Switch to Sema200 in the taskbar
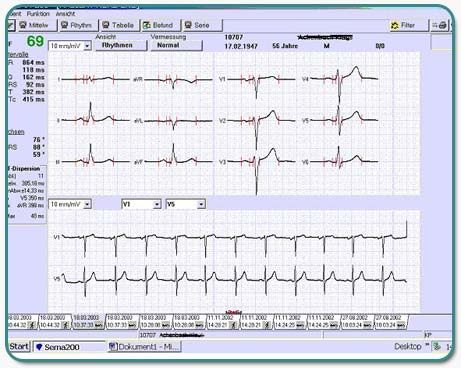Screen dimensions: 461x368 click(69, 347)
